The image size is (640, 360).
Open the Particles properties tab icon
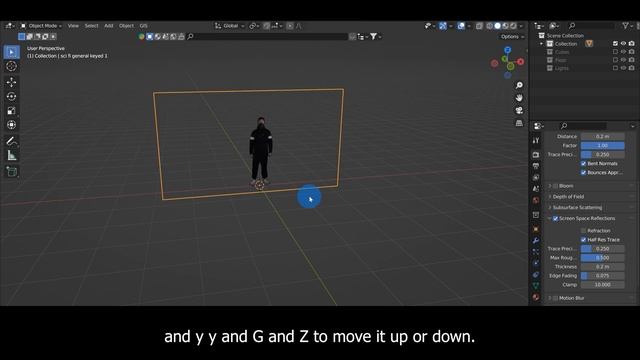pos(536,252)
